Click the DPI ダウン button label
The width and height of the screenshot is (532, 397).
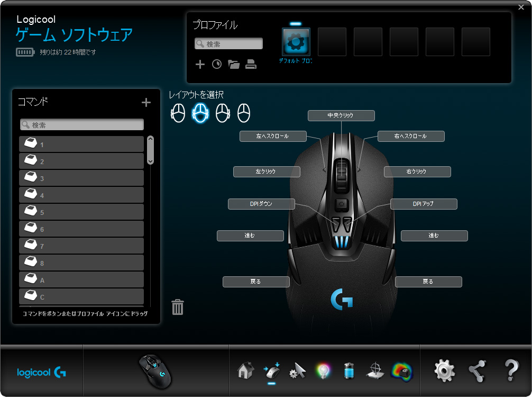coord(262,204)
